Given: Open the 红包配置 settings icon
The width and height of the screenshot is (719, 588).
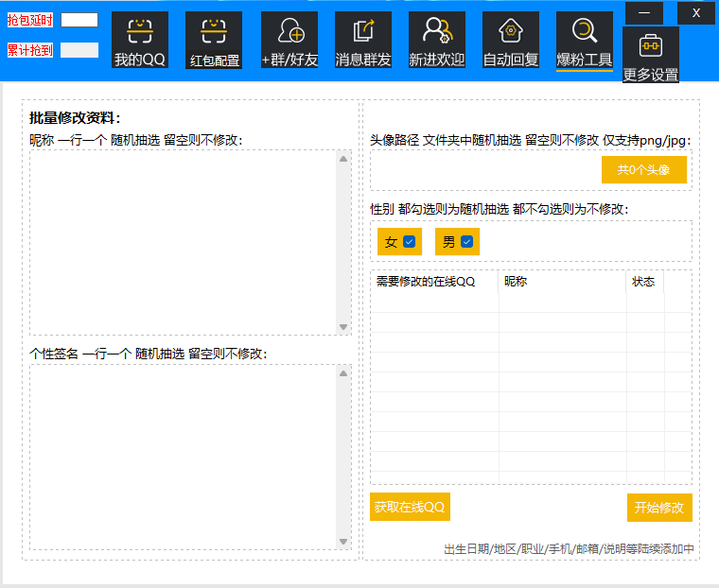Looking at the screenshot, I should click(x=214, y=32).
